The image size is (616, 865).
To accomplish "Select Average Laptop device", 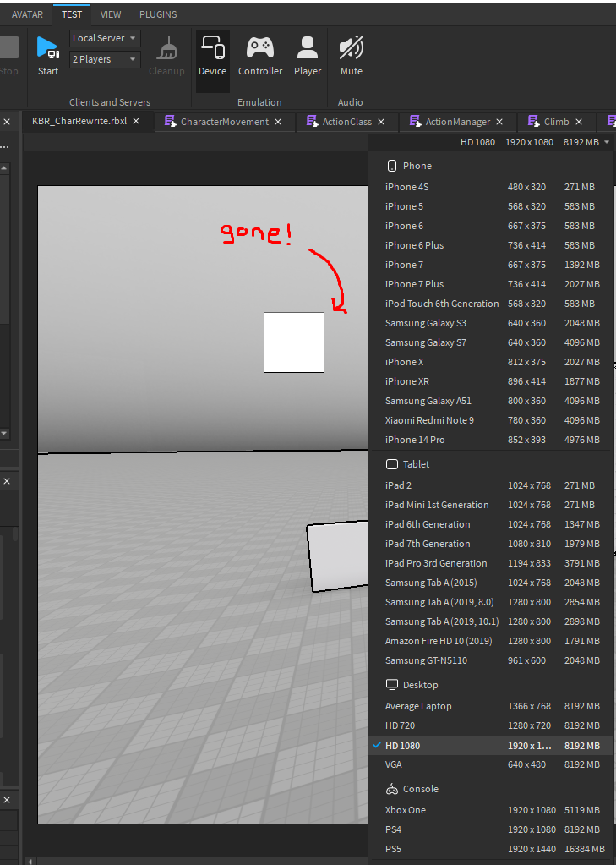I will (492, 705).
